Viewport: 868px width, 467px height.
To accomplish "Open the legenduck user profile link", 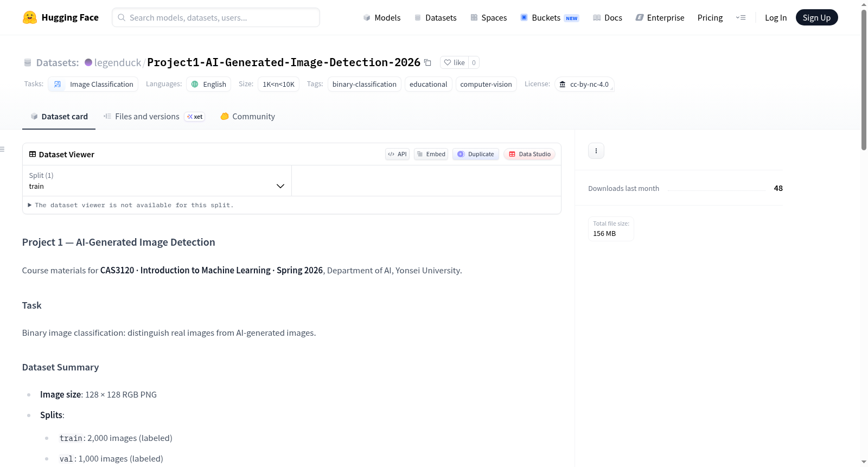I will [x=118, y=62].
